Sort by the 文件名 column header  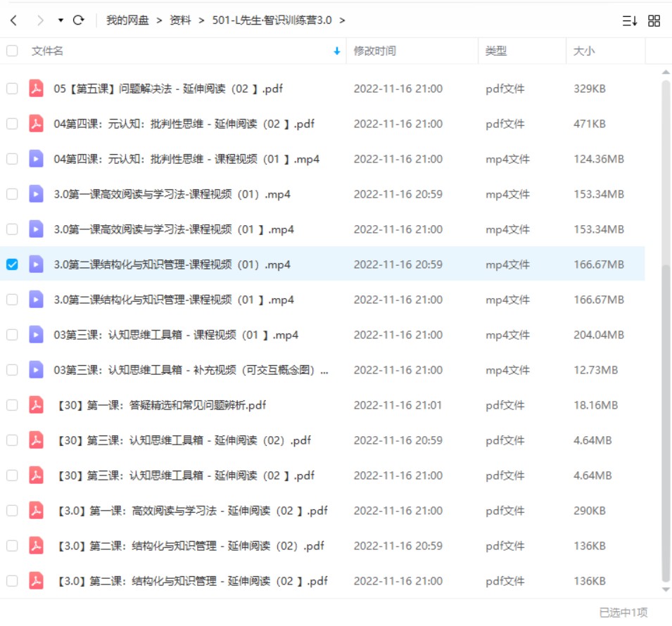point(47,51)
